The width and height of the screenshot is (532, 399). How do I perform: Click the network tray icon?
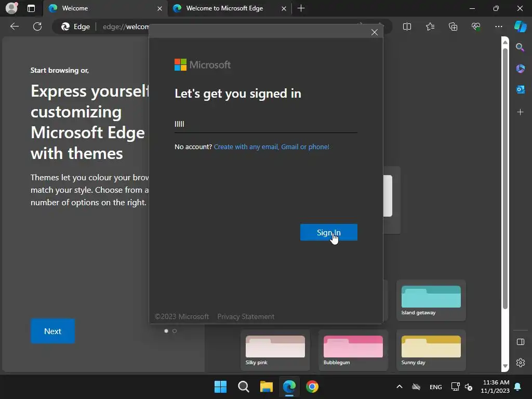(x=455, y=387)
